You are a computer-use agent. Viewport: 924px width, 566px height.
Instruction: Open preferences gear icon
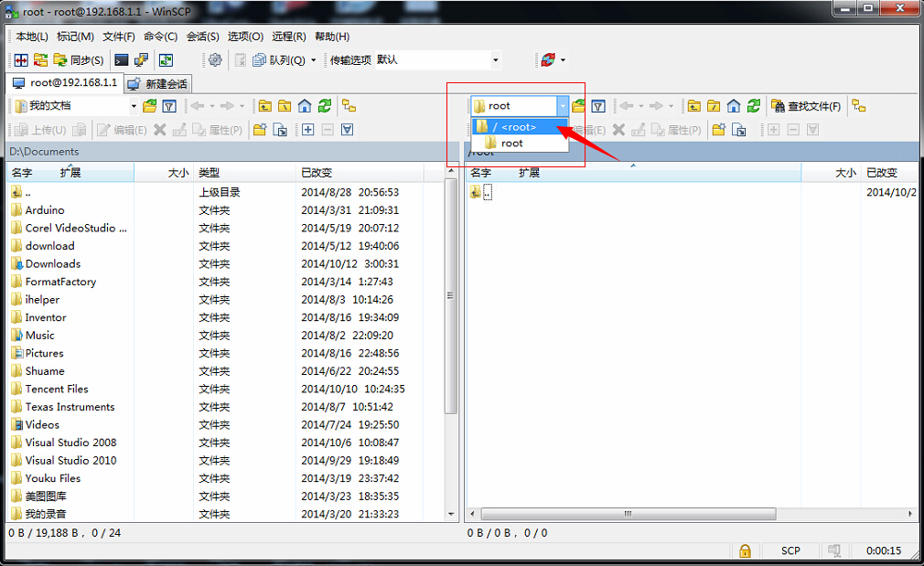[215, 60]
